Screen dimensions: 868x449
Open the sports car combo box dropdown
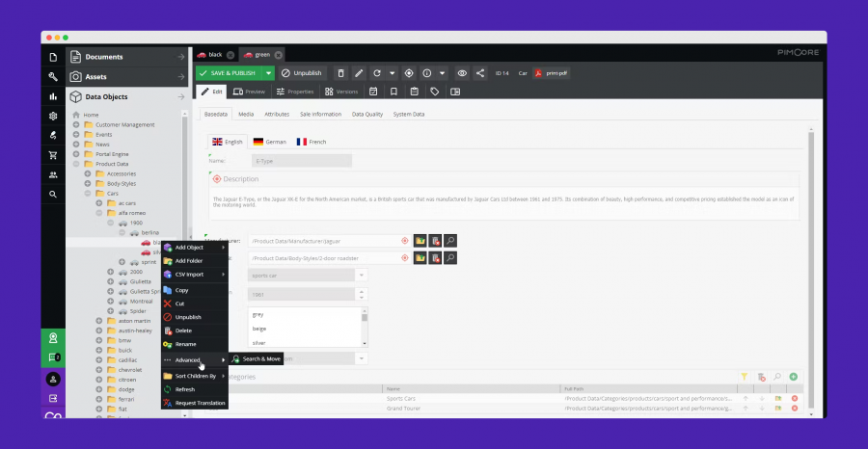pos(362,275)
